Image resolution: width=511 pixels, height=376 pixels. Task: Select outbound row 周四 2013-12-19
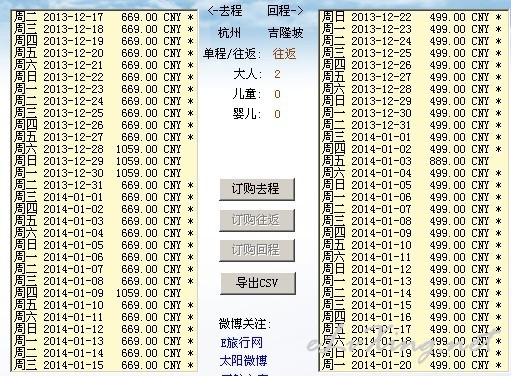[x=104, y=41]
